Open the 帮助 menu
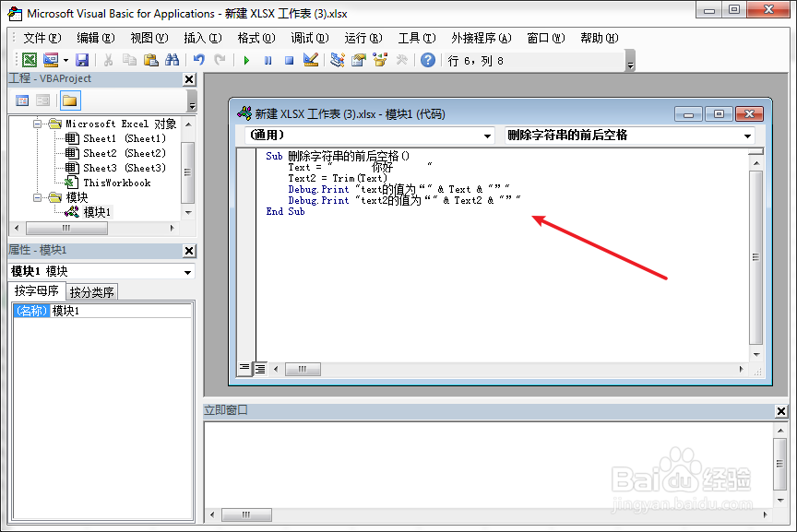797x532 pixels. point(600,38)
